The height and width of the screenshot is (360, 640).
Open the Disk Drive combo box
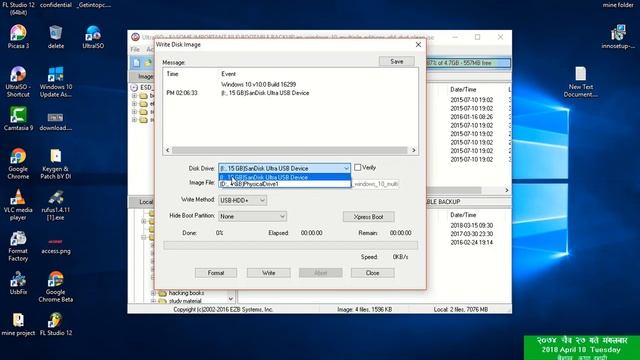coord(284,168)
